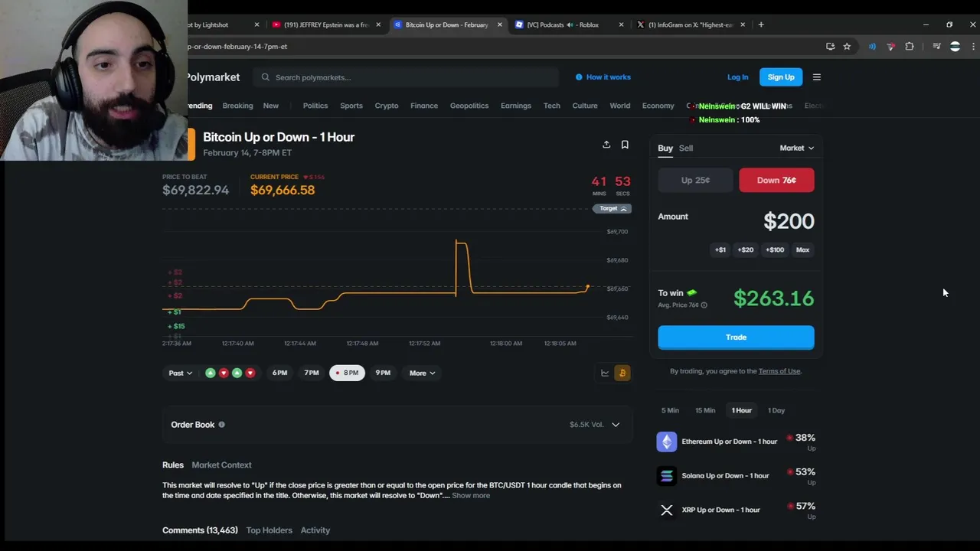This screenshot has width=980, height=551.
Task: Open the Politics category
Action: click(x=315, y=106)
